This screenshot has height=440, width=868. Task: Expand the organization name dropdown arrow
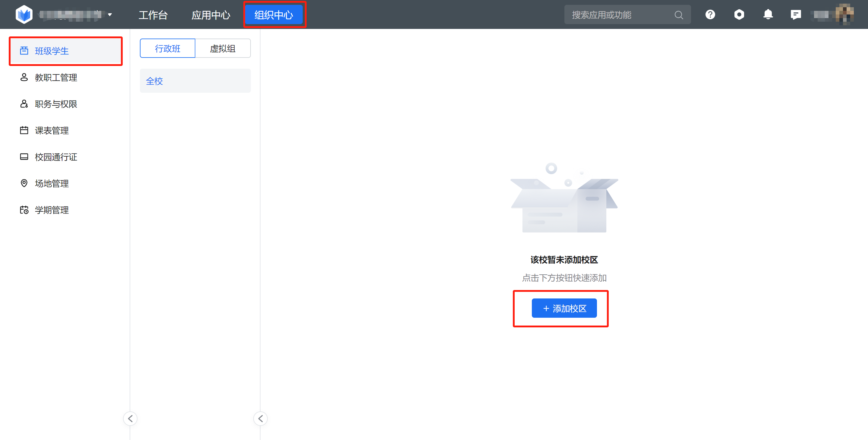pyautogui.click(x=110, y=15)
